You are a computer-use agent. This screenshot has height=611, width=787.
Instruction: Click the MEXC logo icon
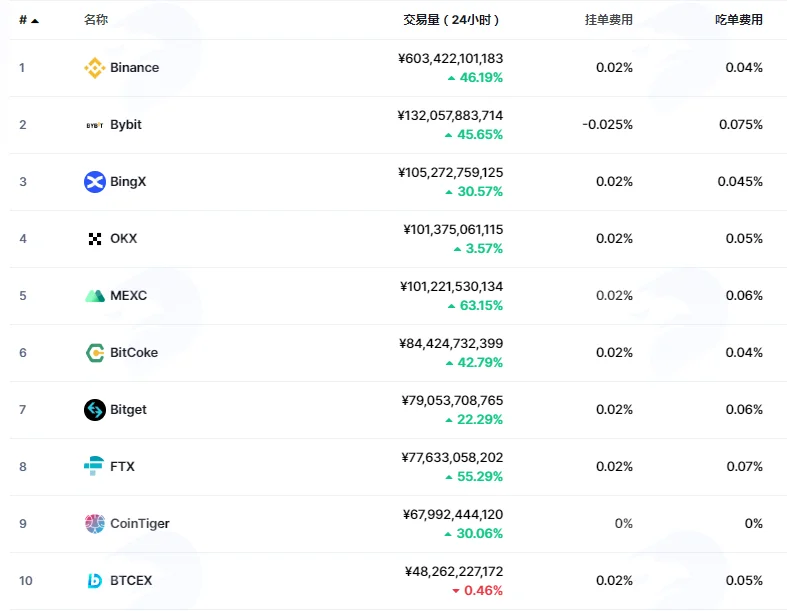point(94,296)
